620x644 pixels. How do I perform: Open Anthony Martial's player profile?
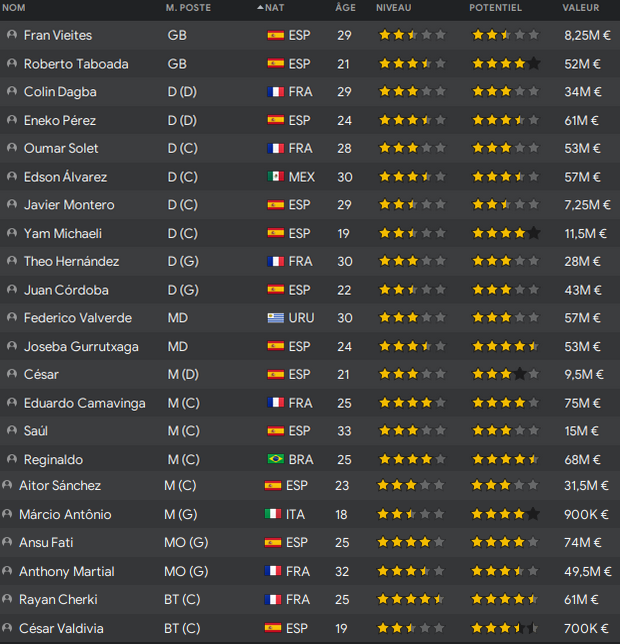click(x=66, y=572)
